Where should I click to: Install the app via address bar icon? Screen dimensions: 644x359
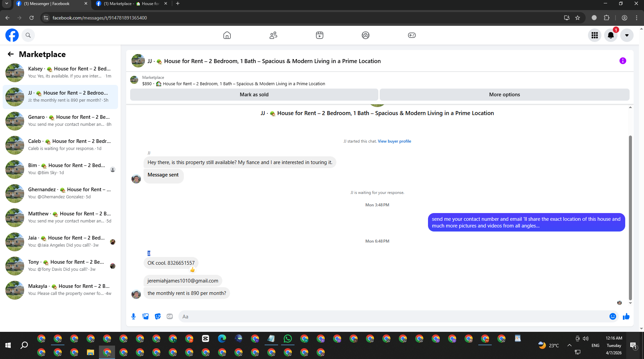(x=567, y=18)
